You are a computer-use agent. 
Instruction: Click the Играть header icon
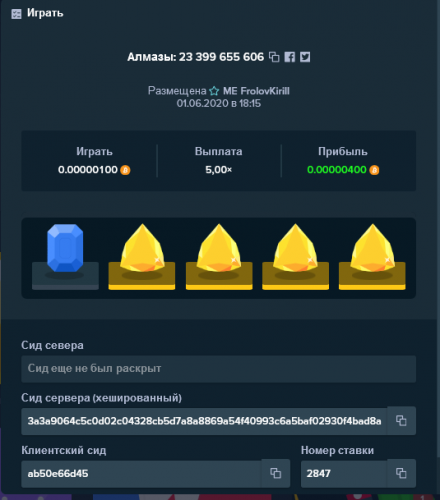16,14
